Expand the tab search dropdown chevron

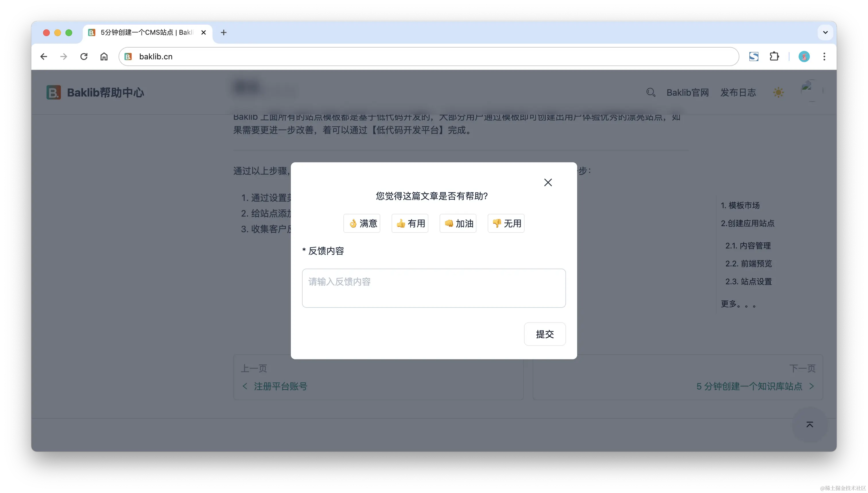(x=825, y=32)
